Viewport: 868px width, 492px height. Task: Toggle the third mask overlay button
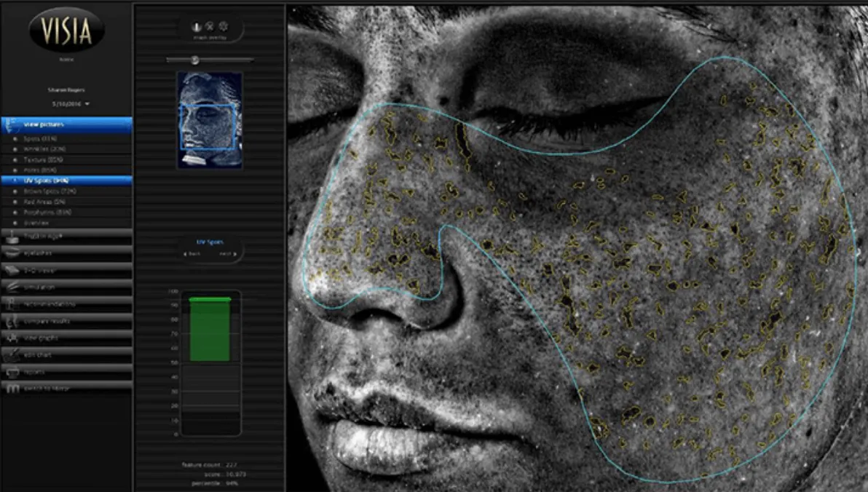pyautogui.click(x=223, y=26)
